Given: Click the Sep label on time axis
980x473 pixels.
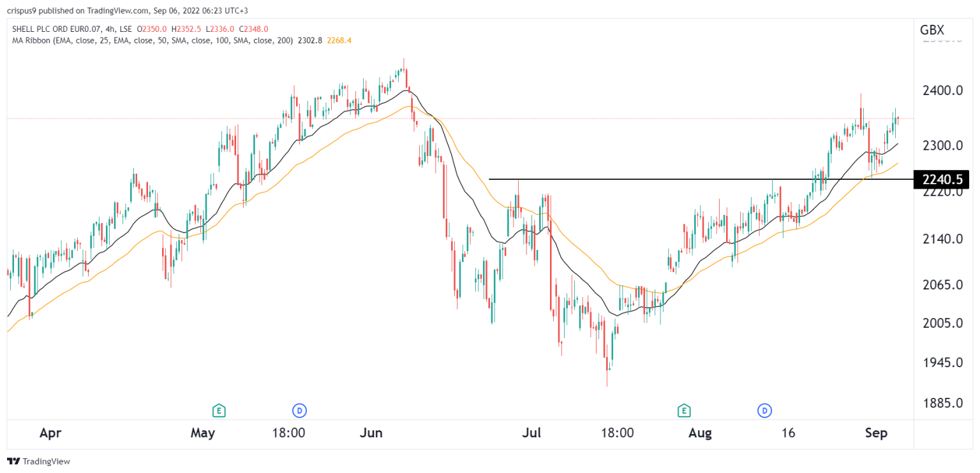Looking at the screenshot, I should (876, 433).
